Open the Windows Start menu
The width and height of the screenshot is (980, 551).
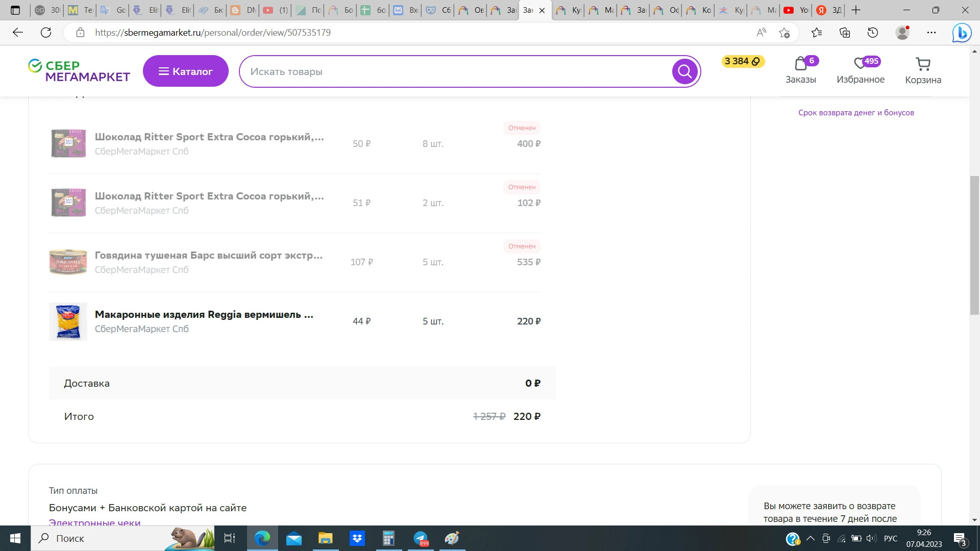coord(15,538)
